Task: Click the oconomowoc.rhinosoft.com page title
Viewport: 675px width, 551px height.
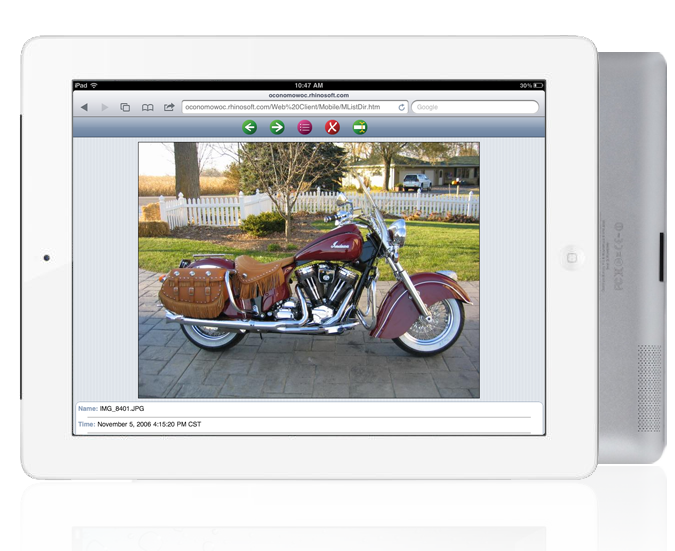Action: [x=309, y=95]
